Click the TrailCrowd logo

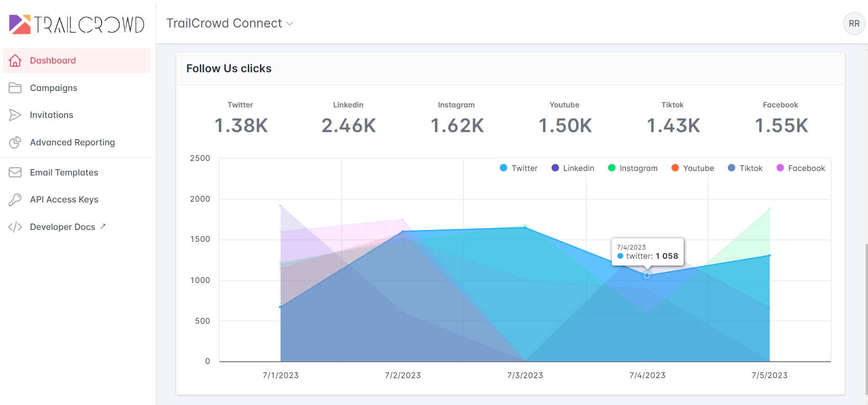(77, 24)
